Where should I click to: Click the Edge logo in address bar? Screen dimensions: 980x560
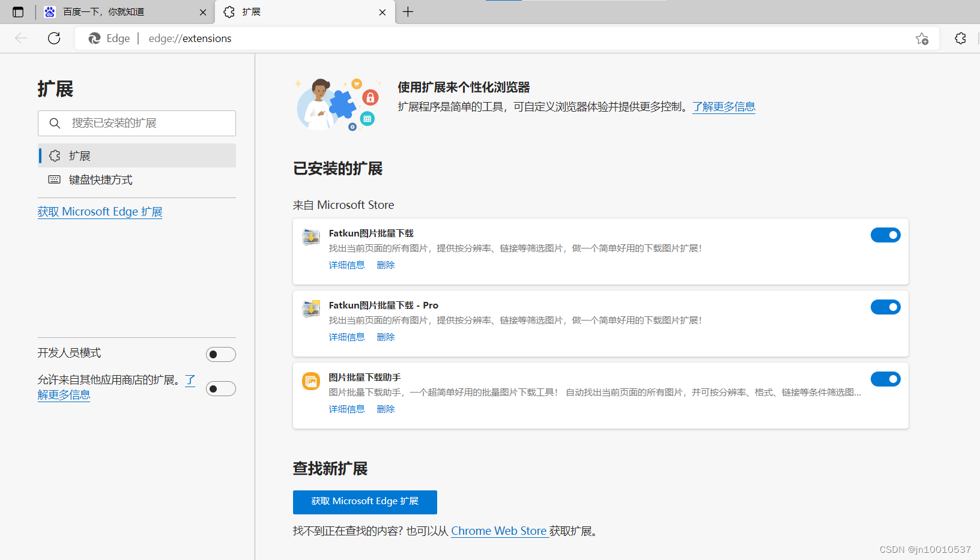point(94,38)
